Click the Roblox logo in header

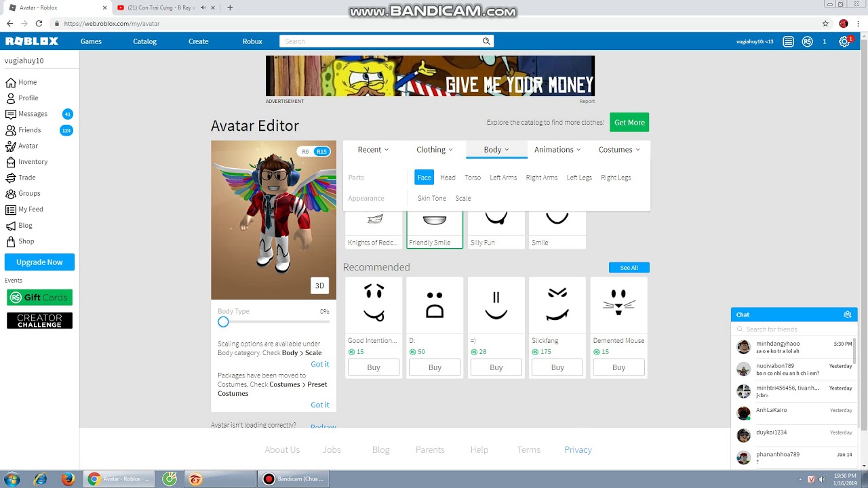click(32, 41)
